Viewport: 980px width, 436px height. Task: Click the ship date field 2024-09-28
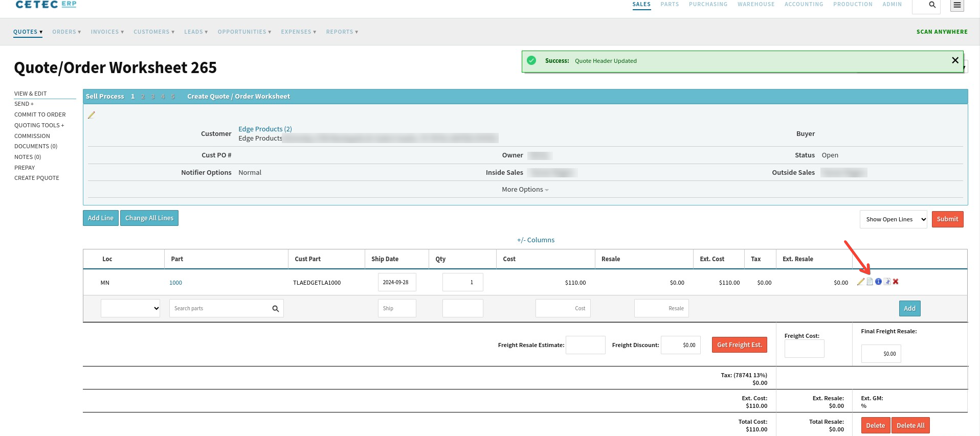coord(397,282)
